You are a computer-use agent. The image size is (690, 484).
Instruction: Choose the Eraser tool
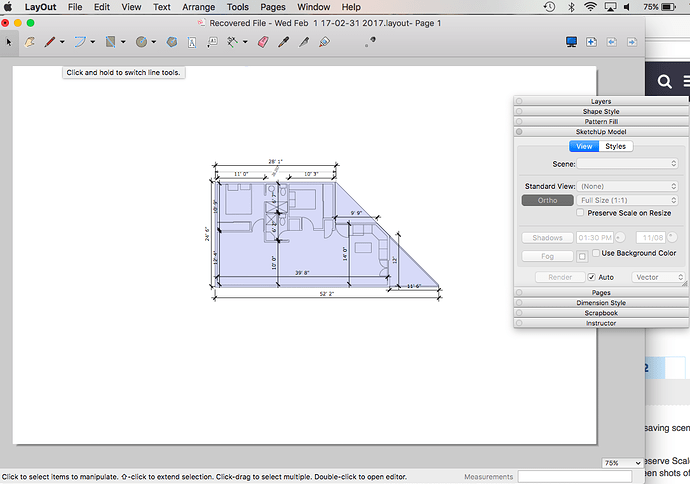click(x=264, y=42)
